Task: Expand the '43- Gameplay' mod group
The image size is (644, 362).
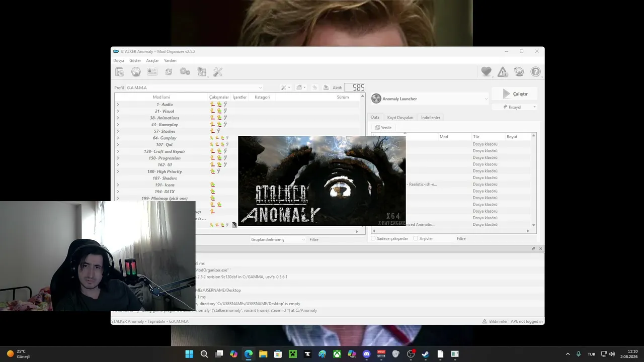Action: pos(118,125)
